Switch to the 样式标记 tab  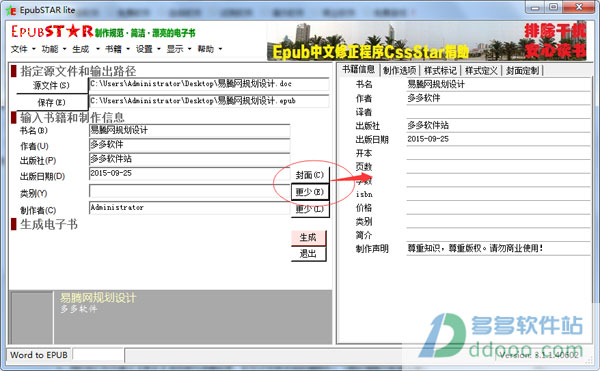click(440, 70)
